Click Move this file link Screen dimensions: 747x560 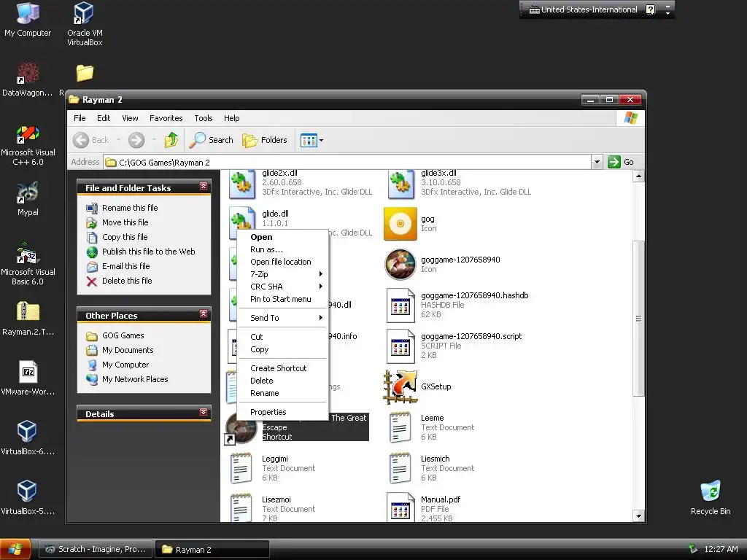click(125, 222)
